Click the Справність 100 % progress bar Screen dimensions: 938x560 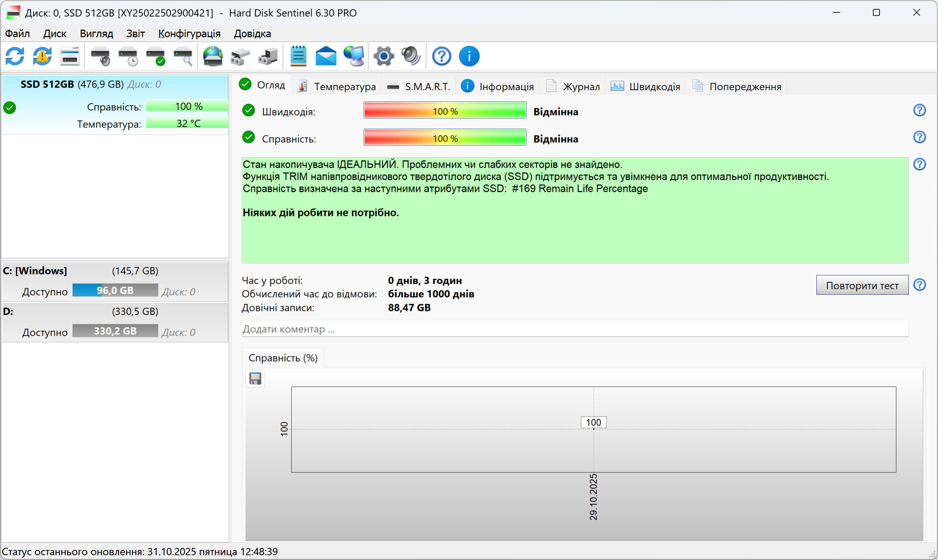[445, 137]
